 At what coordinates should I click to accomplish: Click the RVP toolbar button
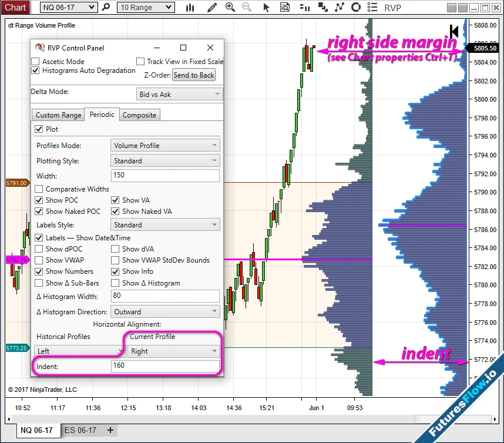[x=392, y=8]
